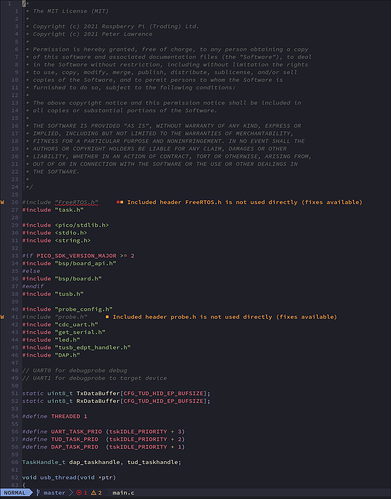Click 'The MIT License (MIT)' comment line
391x499 pixels.
click(71, 11)
